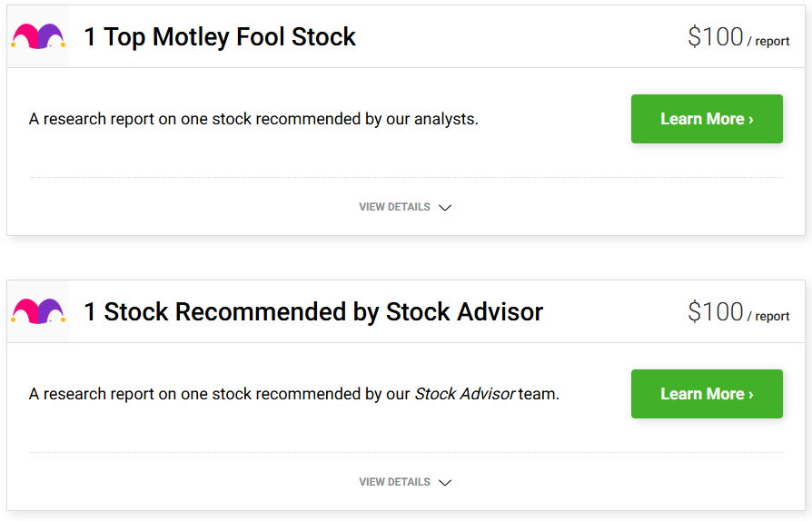Select the '1 Top Motley Fool Stock' heading

point(220,37)
